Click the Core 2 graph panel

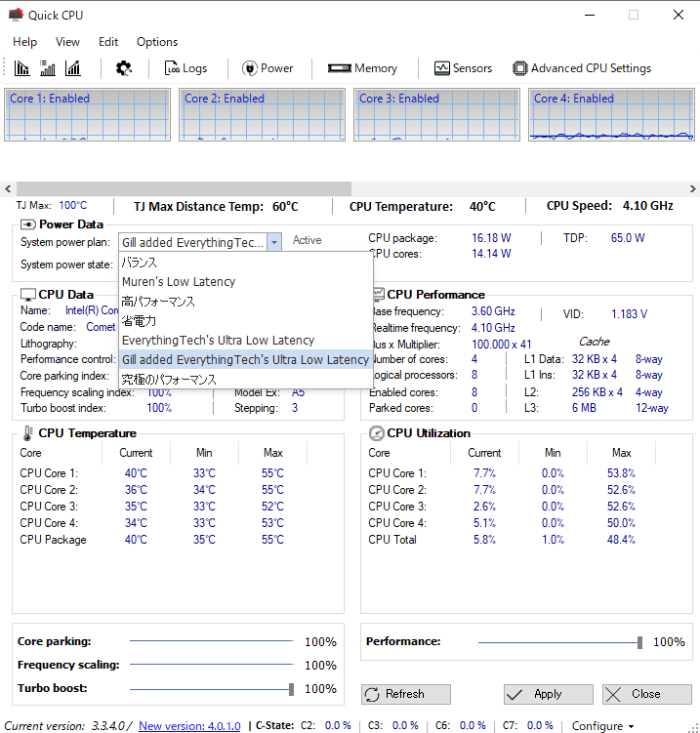click(x=262, y=114)
